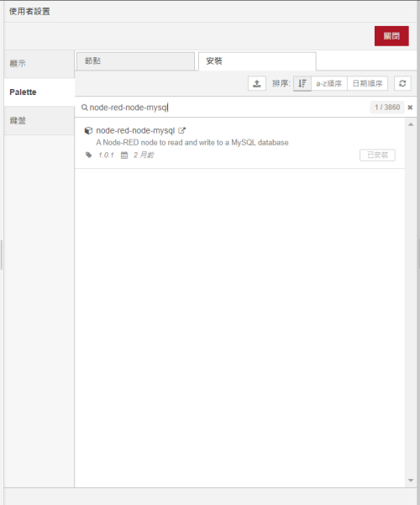
Task: Select the relevance sort icon
Action: click(x=302, y=83)
